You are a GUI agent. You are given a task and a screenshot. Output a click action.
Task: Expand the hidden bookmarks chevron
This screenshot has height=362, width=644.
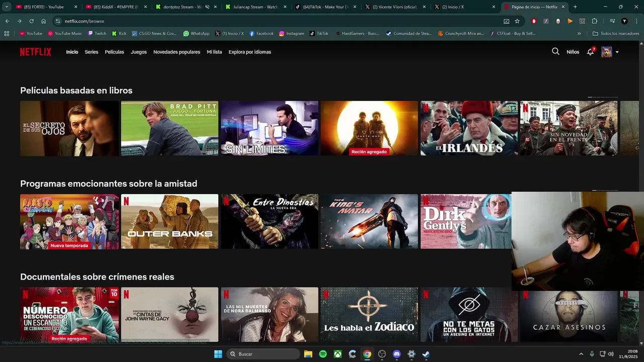click(x=579, y=34)
